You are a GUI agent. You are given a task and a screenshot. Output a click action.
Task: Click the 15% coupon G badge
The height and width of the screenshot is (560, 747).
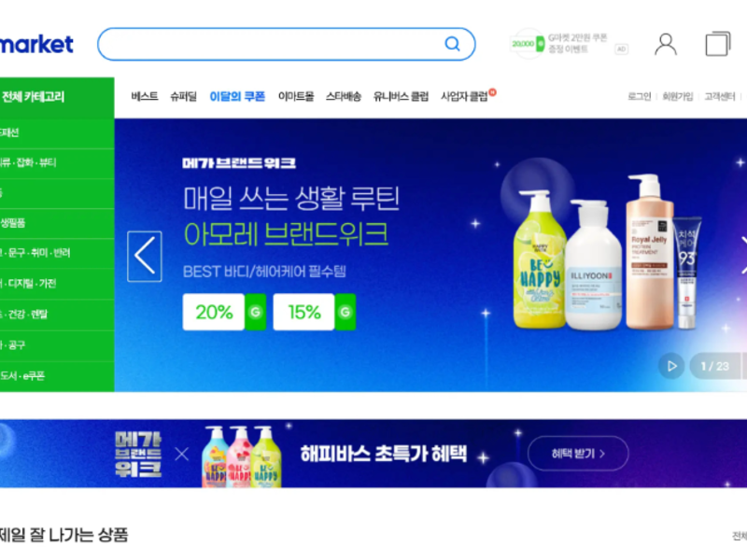(345, 312)
